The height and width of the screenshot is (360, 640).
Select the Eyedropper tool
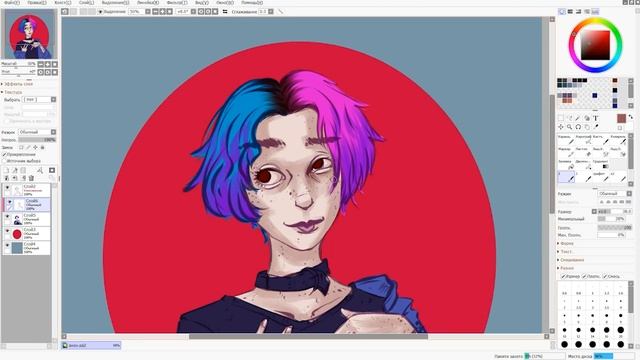click(596, 127)
